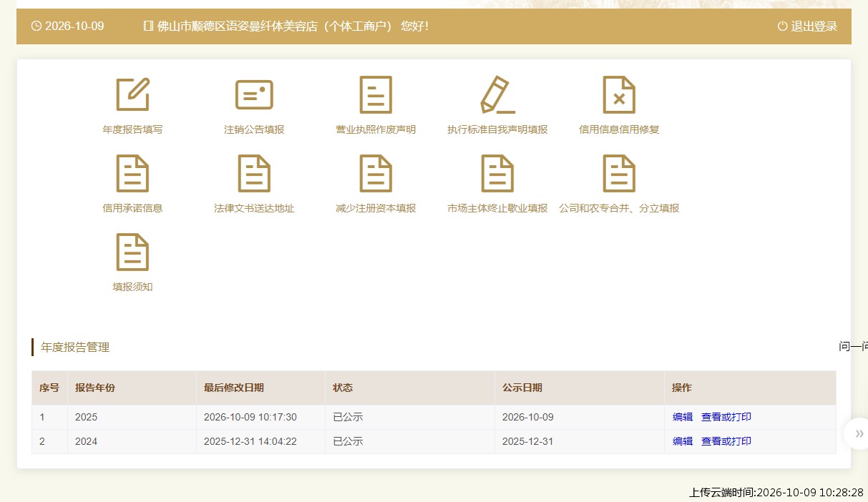Click the power icon beside 退出登录

[x=782, y=26]
